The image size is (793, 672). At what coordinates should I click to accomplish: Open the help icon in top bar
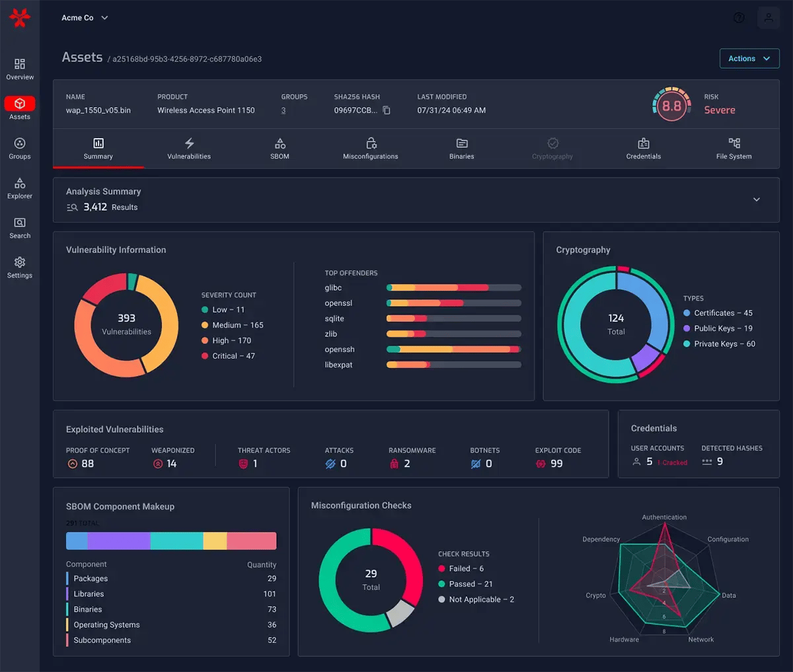point(738,17)
